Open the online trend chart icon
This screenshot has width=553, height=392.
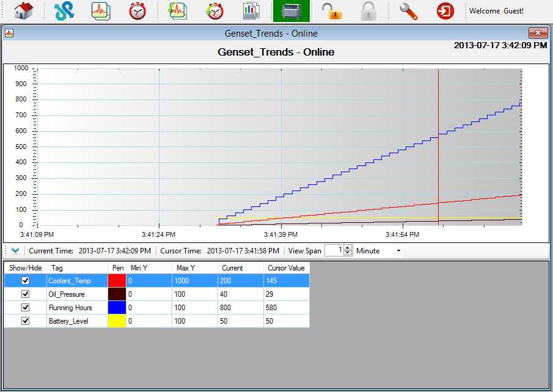pos(101,11)
